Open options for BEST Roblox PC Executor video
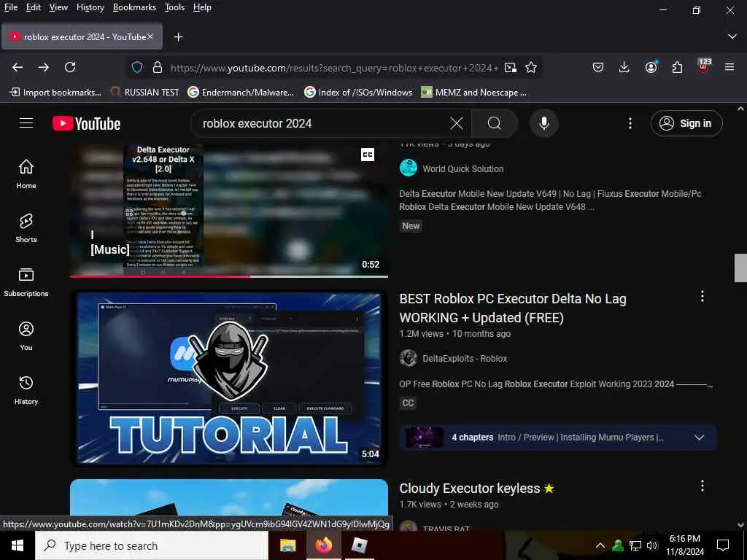Image resolution: width=747 pixels, height=560 pixels. click(x=703, y=296)
